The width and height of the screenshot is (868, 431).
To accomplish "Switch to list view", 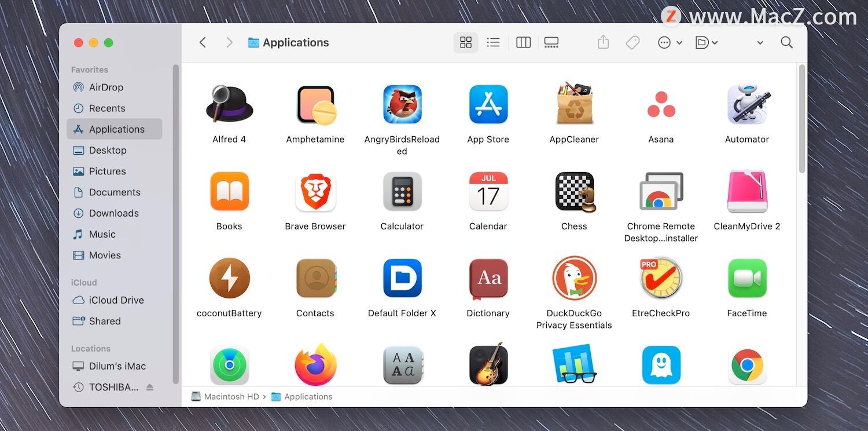I will coord(493,42).
